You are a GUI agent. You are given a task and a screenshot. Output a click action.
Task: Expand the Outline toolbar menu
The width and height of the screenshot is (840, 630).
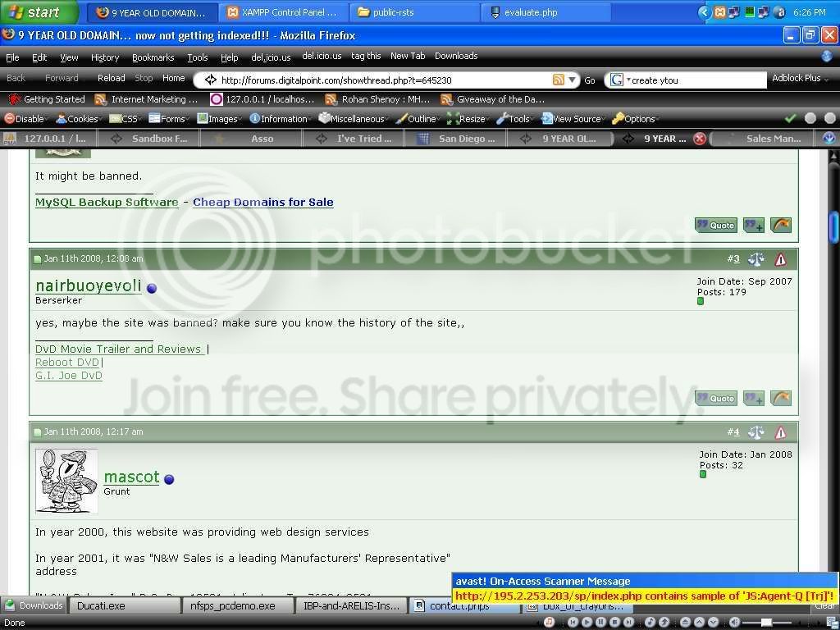point(418,119)
